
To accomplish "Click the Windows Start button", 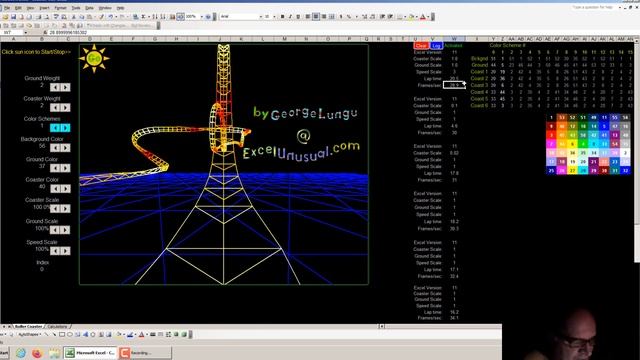I will click(x=4, y=353).
